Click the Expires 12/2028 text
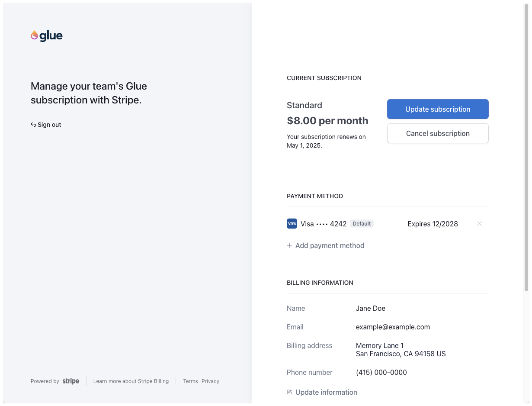The width and height of the screenshot is (532, 406). click(x=433, y=224)
